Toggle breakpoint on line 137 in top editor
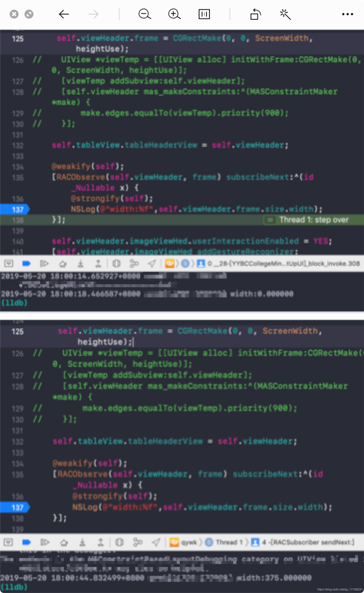 click(14, 209)
